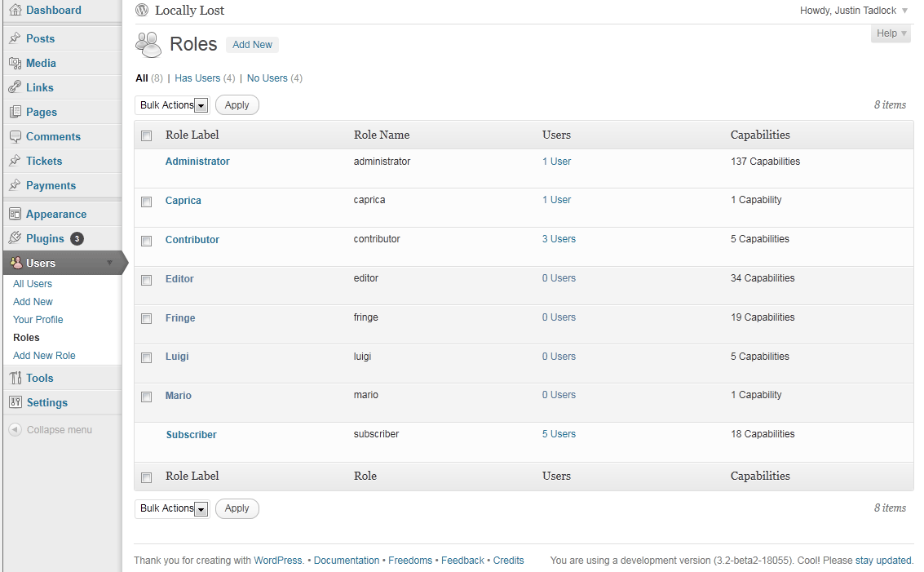
Task: Click the Dashboard home icon
Action: [x=15, y=11]
